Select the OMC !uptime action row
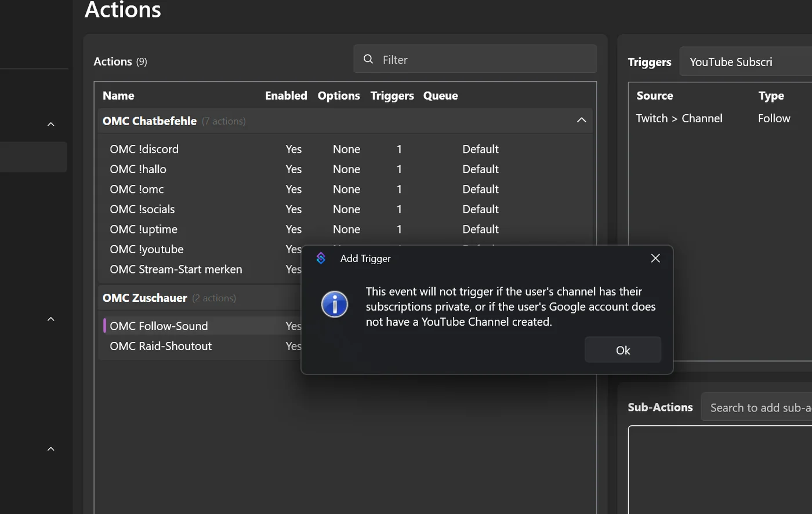812x514 pixels. tap(345, 229)
